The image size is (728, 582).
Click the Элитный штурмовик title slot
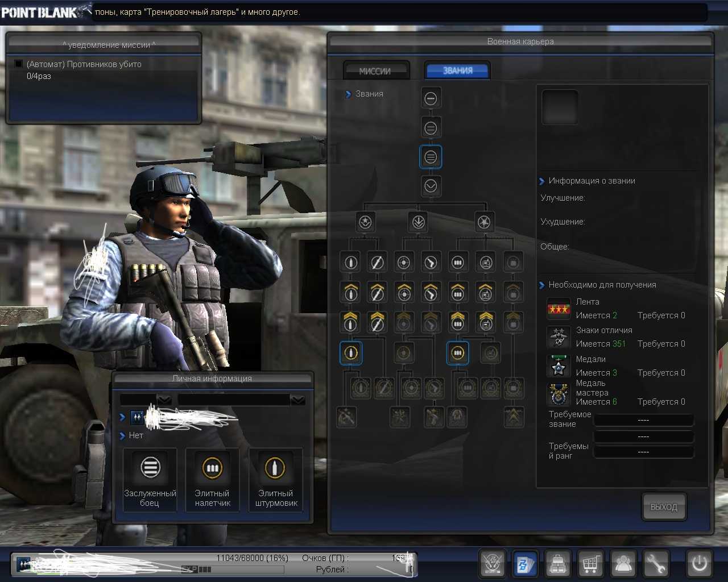(276, 480)
